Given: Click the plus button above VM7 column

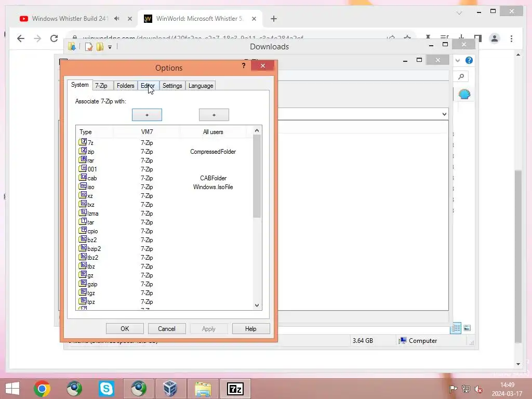Looking at the screenshot, I should coord(147,115).
